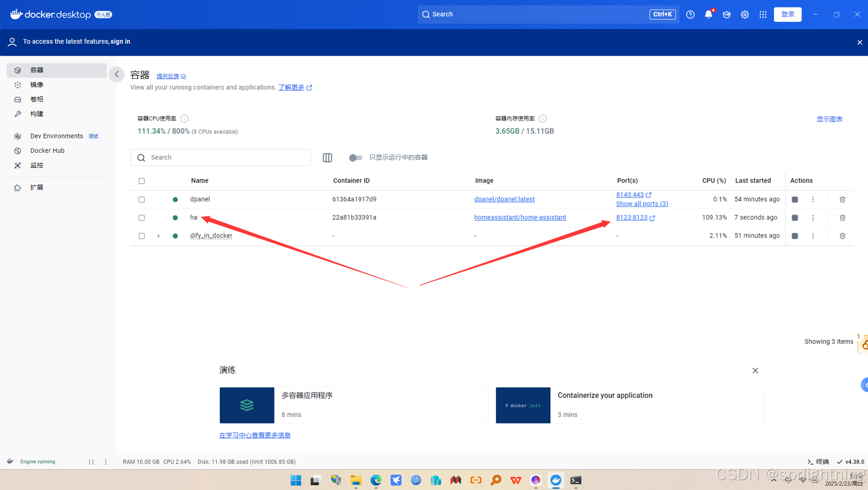868x490 pixels.
Task: Open the dify_in_docker container name
Action: [x=211, y=236]
